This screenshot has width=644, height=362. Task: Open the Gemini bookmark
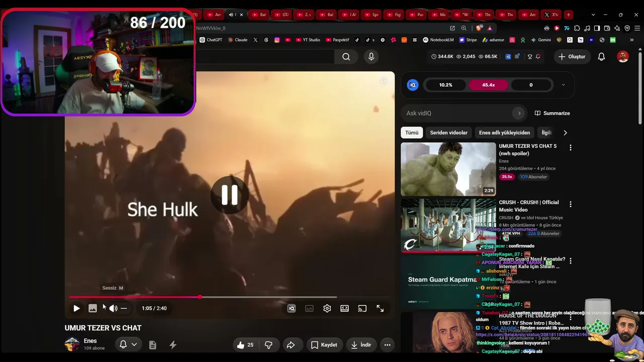541,40
